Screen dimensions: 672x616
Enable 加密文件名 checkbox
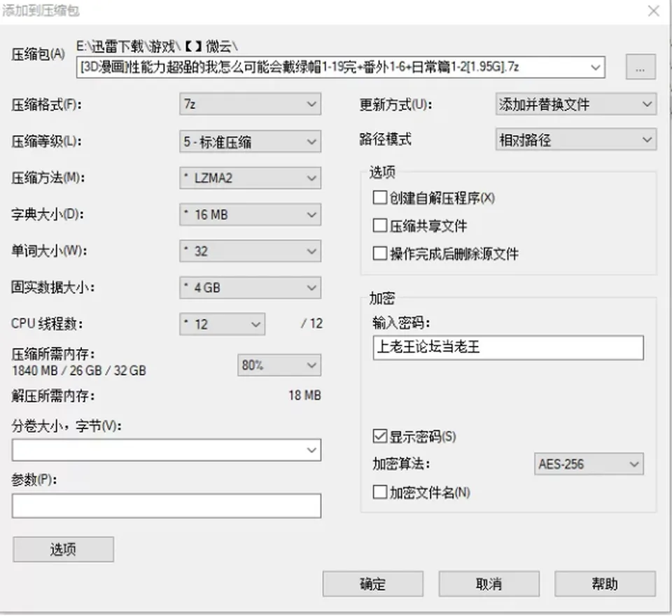(379, 492)
